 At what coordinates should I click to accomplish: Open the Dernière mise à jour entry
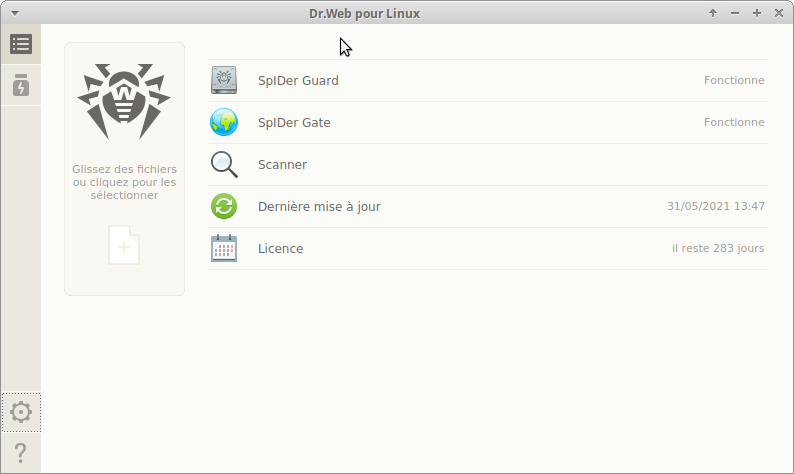coord(319,206)
